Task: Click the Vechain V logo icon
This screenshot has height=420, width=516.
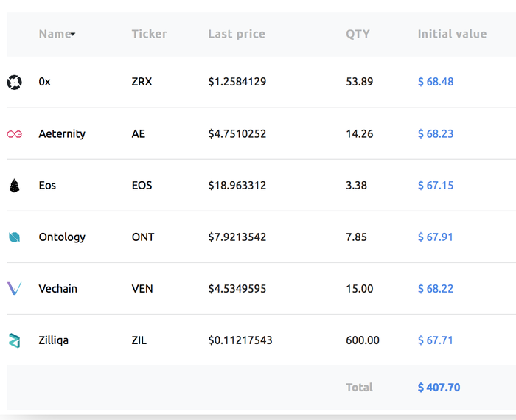Action: click(14, 289)
